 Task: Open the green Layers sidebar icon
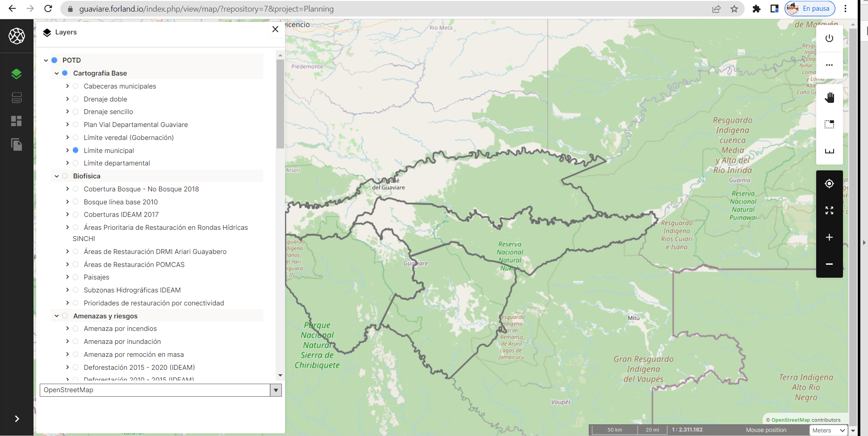tap(17, 74)
